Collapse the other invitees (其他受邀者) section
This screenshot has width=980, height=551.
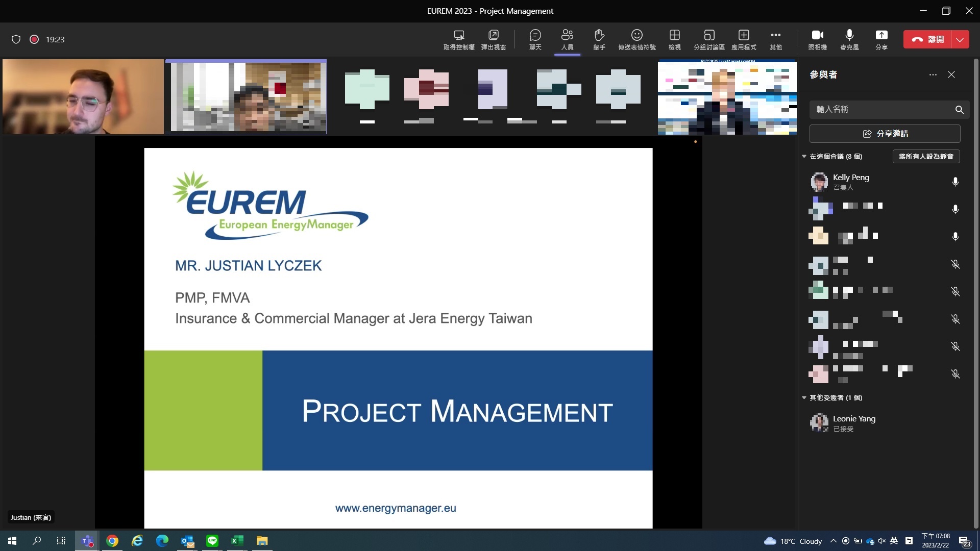point(804,397)
